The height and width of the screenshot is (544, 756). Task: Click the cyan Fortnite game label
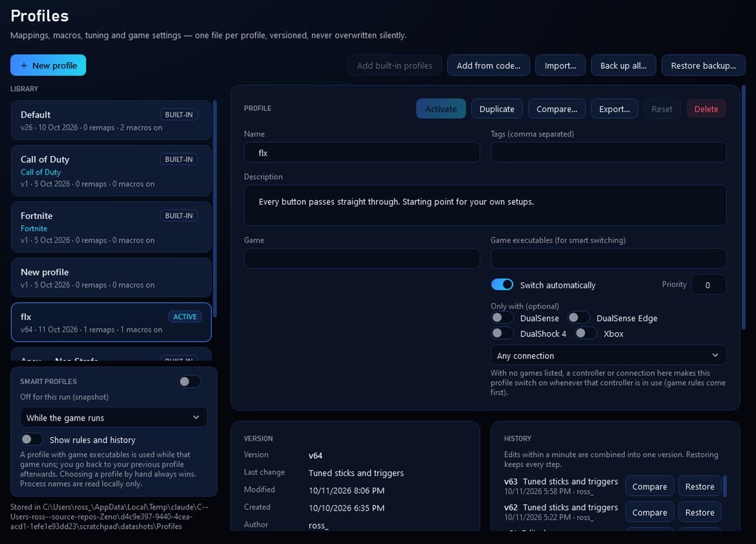34,228
